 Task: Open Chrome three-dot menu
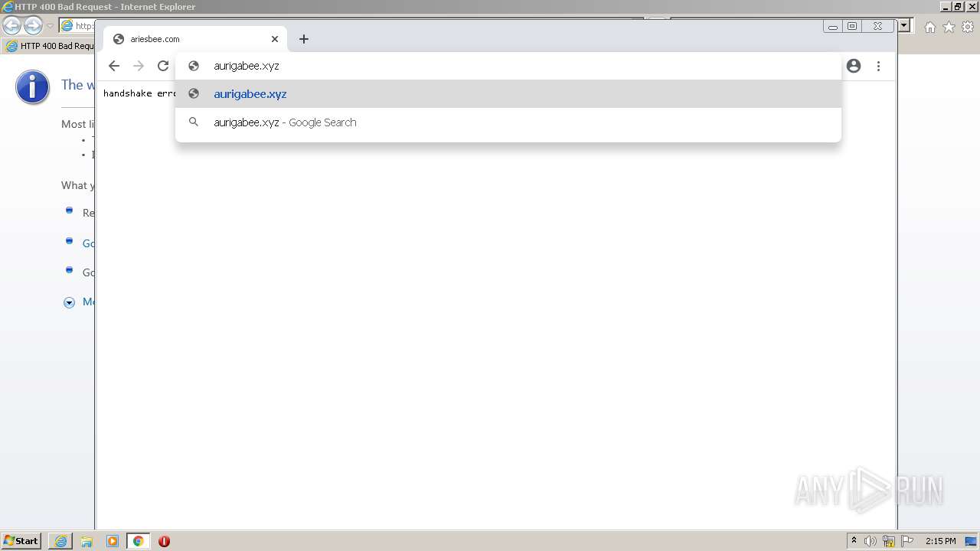click(x=878, y=66)
